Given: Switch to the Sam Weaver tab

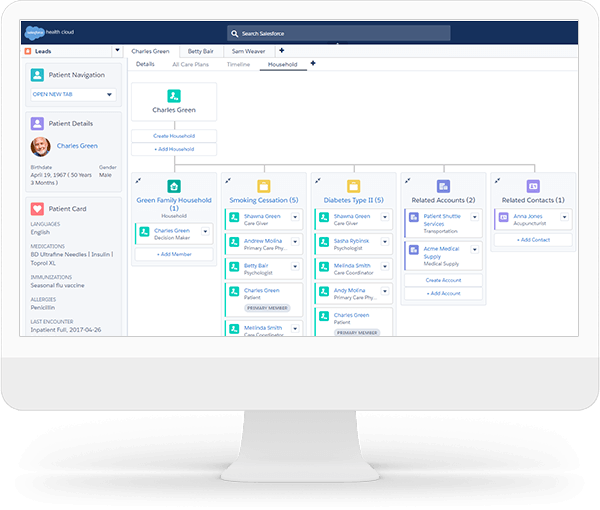Looking at the screenshot, I should click(248, 51).
